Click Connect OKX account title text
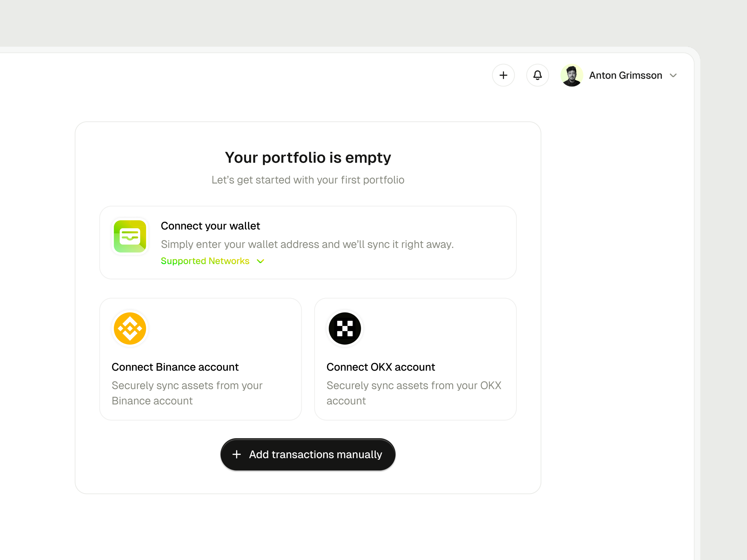747x560 pixels. (x=381, y=367)
